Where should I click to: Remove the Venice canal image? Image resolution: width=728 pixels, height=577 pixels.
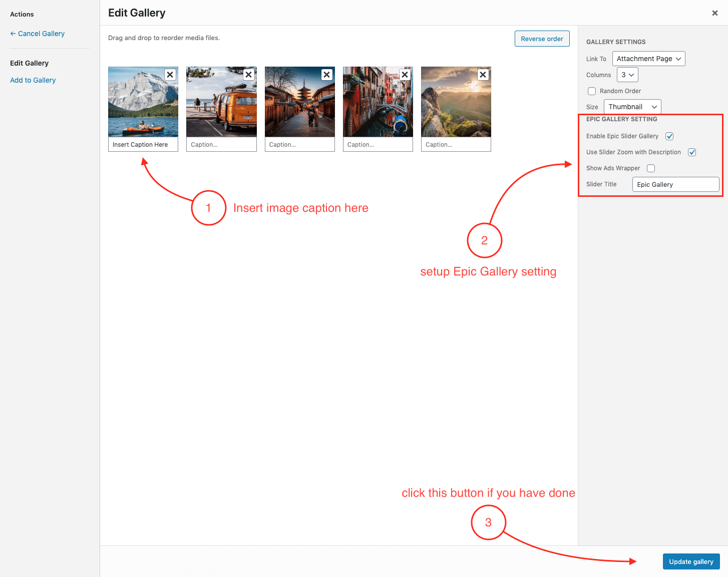[405, 75]
